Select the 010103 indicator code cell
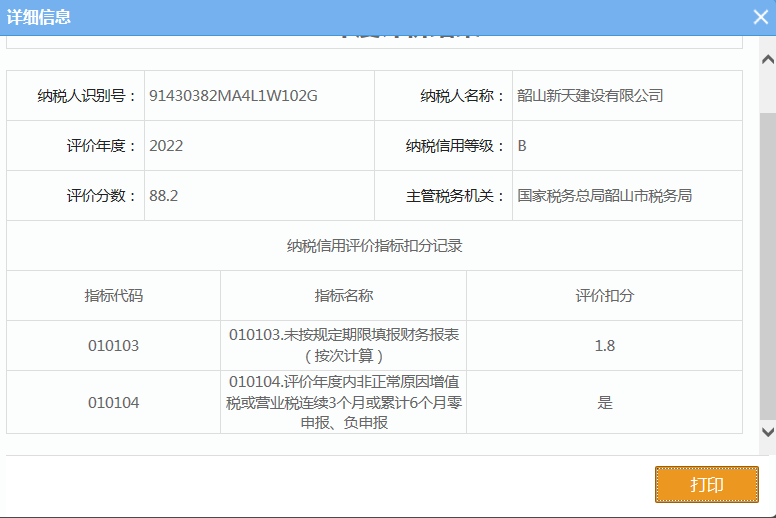The width and height of the screenshot is (776, 518). click(113, 346)
